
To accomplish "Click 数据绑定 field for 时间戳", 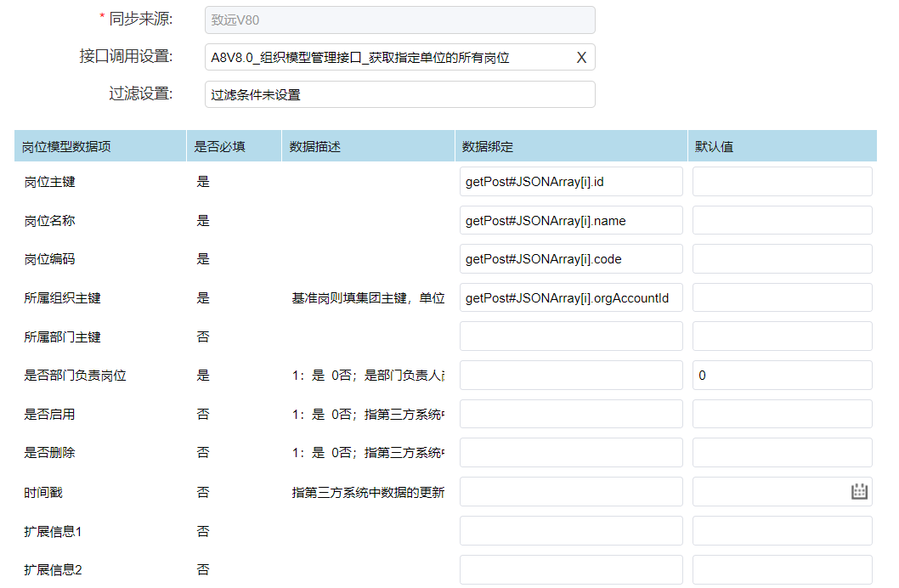I will [571, 492].
